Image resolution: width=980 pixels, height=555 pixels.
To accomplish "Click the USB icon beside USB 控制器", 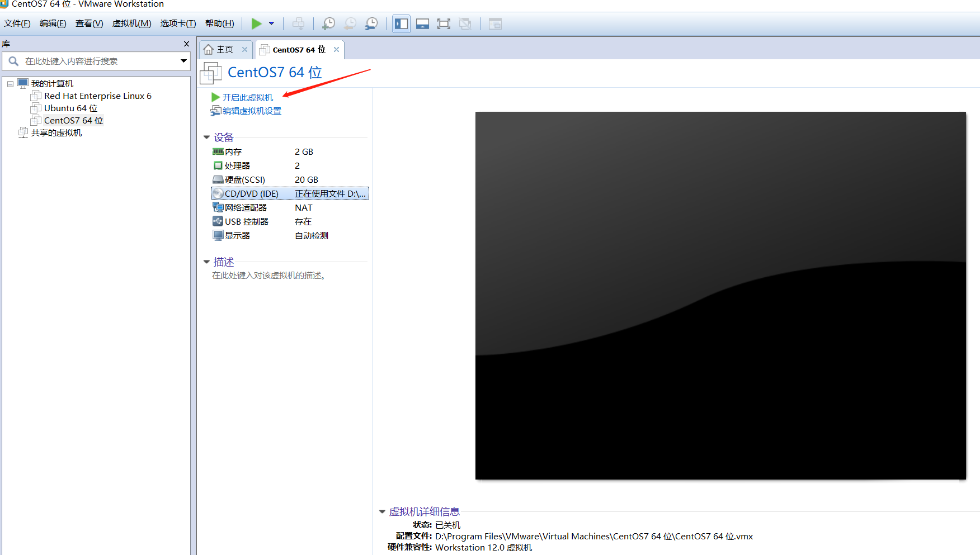I will (218, 221).
